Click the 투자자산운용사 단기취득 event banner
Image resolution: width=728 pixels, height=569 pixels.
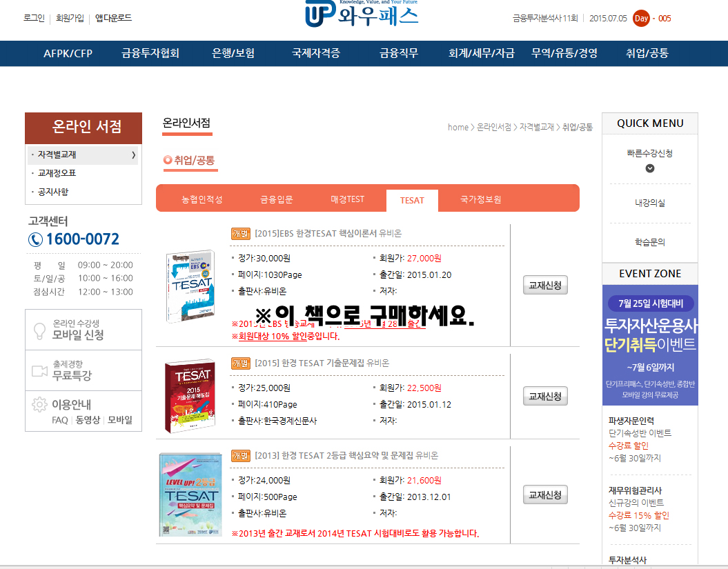(649, 345)
